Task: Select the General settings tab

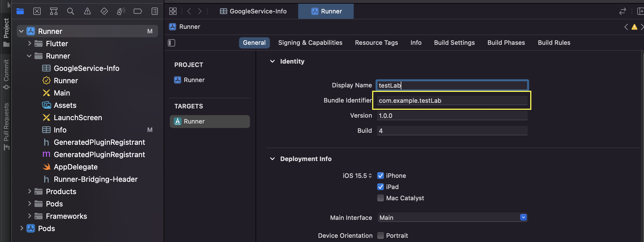Action: tap(254, 43)
